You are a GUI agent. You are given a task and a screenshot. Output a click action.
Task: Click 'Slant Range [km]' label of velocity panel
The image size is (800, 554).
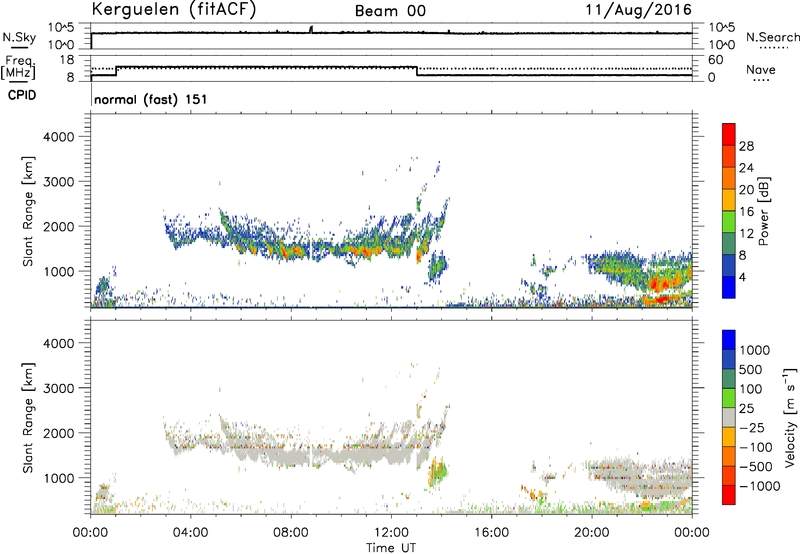(x=28, y=418)
